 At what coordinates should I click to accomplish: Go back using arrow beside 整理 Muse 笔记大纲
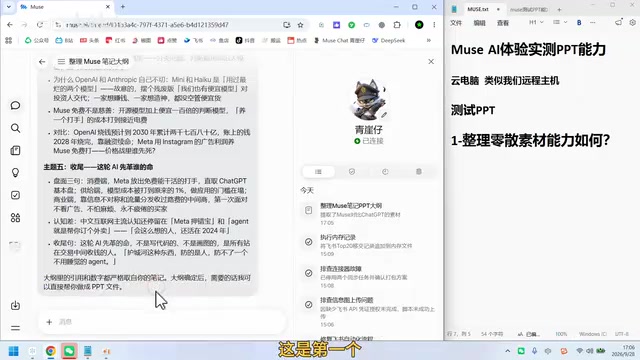pos(42,62)
